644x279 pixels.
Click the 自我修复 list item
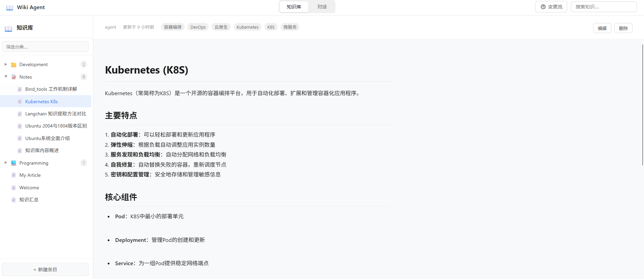166,165
